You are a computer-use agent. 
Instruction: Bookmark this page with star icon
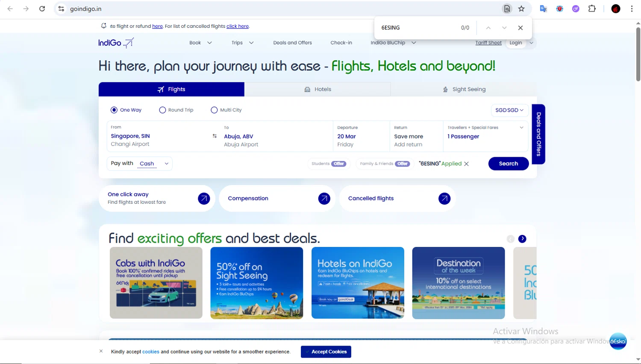[x=521, y=9]
